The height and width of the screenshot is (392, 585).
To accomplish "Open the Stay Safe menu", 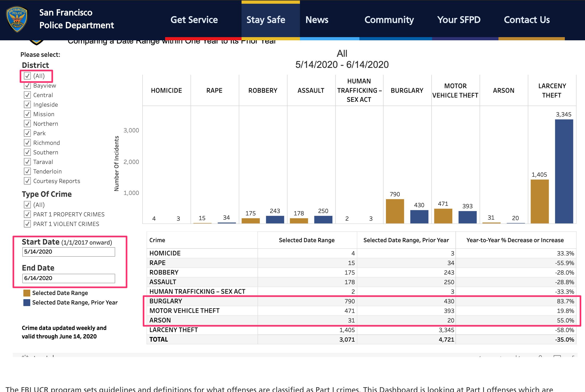I will point(266,20).
